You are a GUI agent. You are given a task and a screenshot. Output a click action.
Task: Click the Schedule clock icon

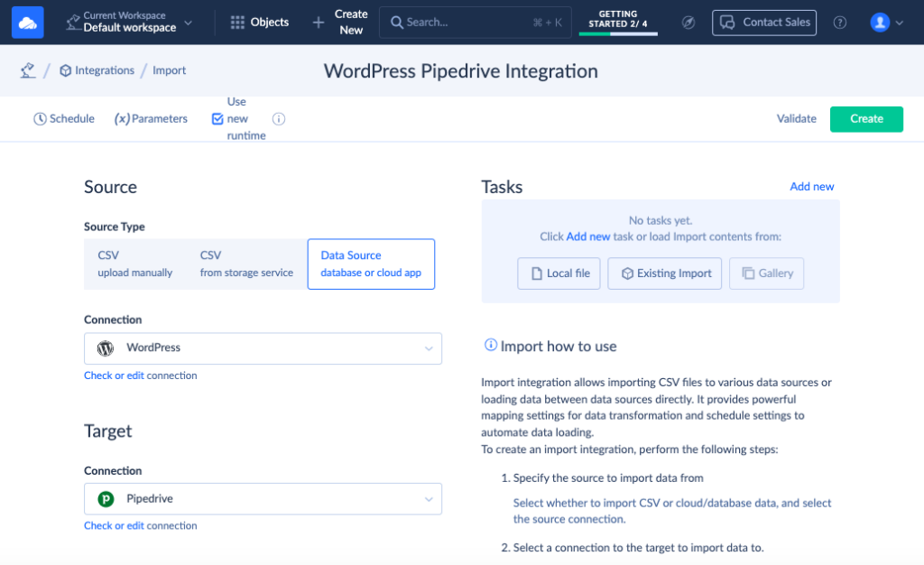[40, 119]
